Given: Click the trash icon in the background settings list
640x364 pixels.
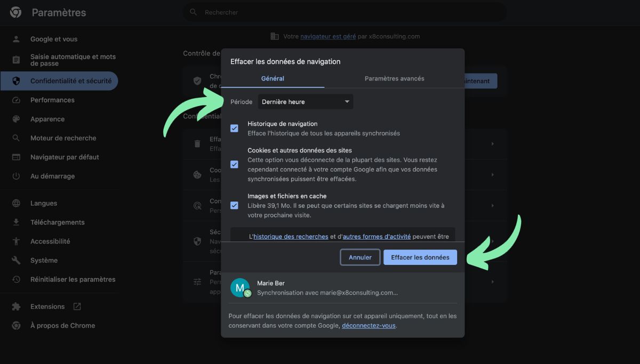Looking at the screenshot, I should coord(197,144).
